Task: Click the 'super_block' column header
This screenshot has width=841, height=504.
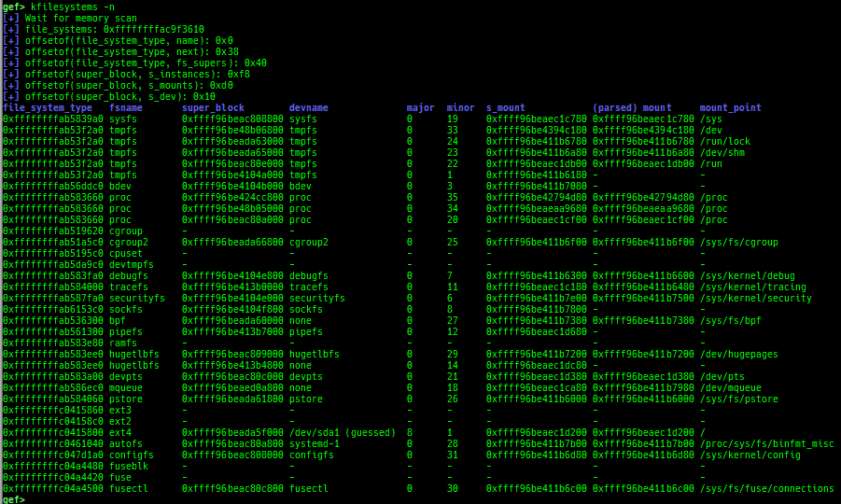Action: click(x=213, y=107)
